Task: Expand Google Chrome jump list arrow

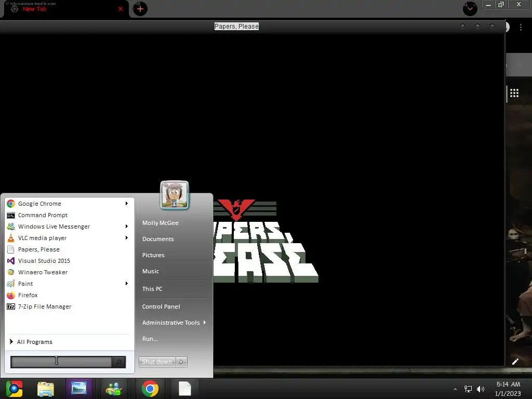Action: [x=127, y=204]
